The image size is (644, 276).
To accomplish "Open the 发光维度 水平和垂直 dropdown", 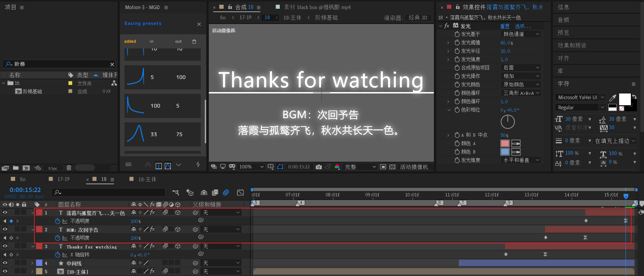I will 521,160.
